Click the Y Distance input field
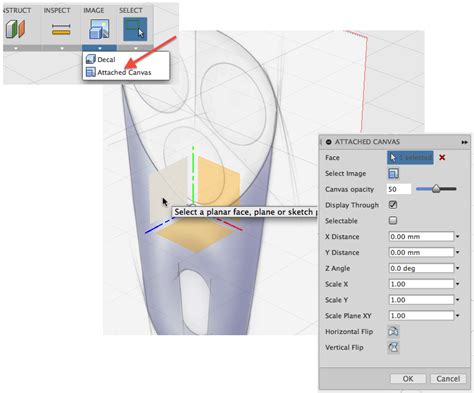The width and height of the screenshot is (474, 393). pos(421,252)
